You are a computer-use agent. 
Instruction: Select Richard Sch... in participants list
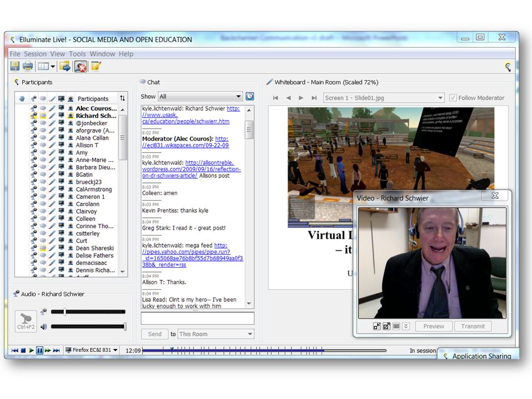point(96,116)
